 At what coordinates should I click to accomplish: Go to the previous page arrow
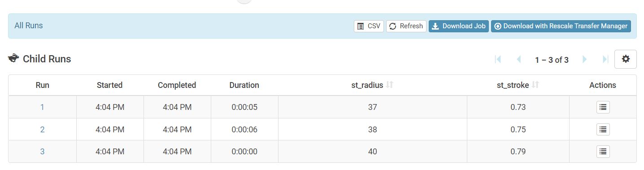click(519, 59)
